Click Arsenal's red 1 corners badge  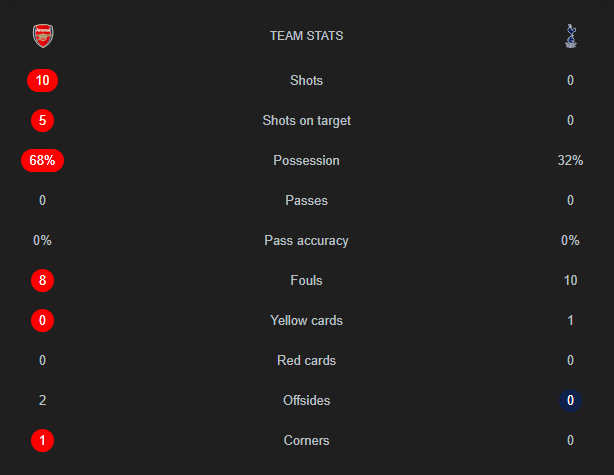(x=43, y=440)
